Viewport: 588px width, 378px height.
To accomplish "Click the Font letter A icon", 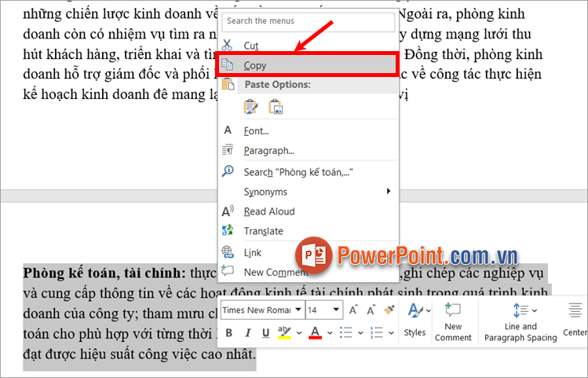I will pyautogui.click(x=227, y=130).
